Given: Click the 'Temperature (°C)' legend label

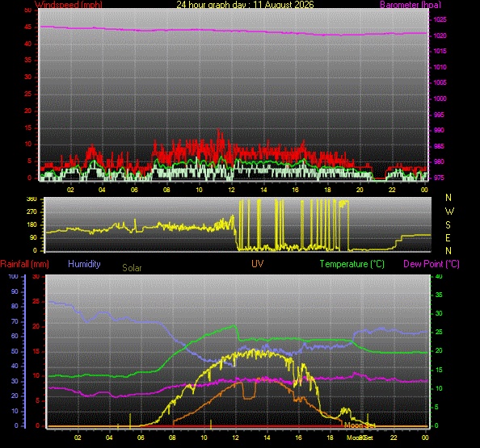Looking at the screenshot, I should tap(352, 264).
